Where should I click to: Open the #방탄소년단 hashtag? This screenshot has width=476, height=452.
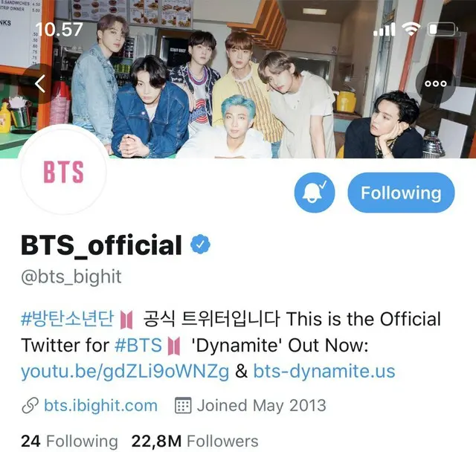coord(68,319)
